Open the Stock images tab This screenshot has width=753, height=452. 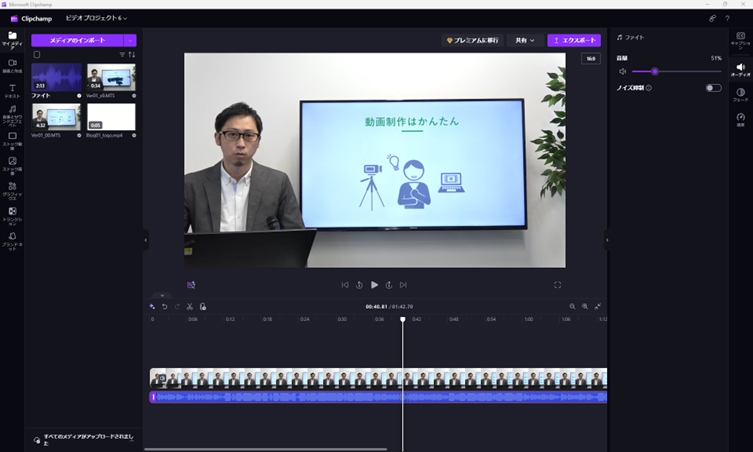point(12,165)
